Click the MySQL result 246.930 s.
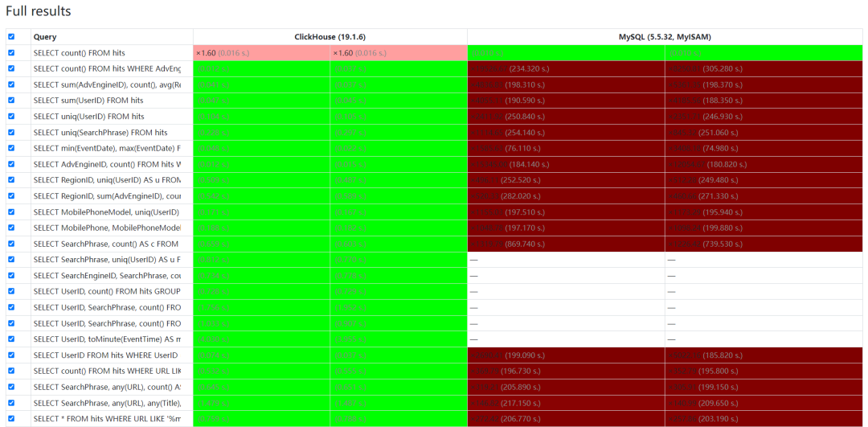This screenshot has height=427, width=868. (x=764, y=117)
